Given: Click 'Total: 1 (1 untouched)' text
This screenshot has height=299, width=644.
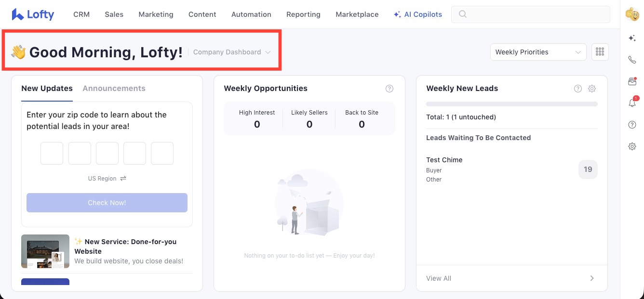Looking at the screenshot, I should click(461, 117).
